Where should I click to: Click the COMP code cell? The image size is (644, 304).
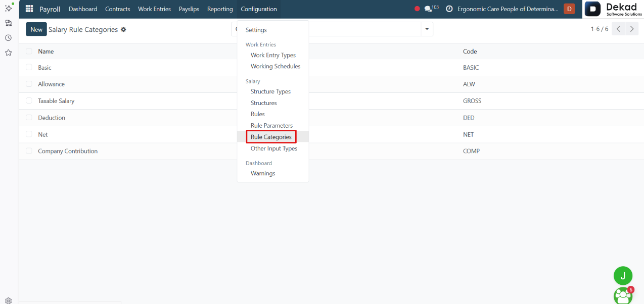tap(471, 151)
